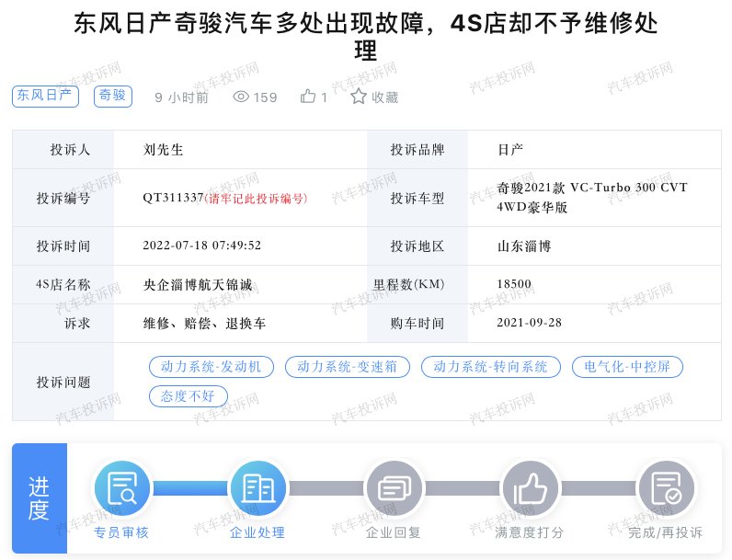Viewport: 732px width, 560px height.
Task: Open the 奇骏 model tag
Action: 113,96
